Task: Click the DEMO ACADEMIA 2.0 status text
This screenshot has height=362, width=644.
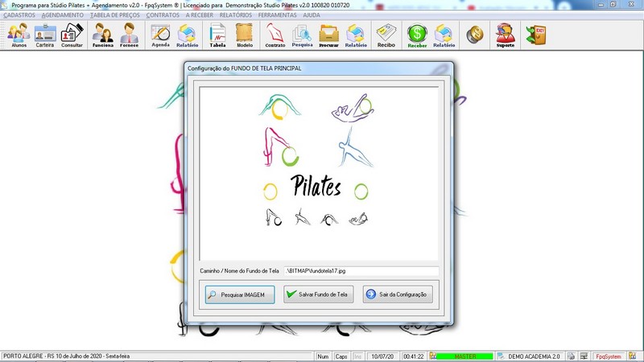Action: (x=534, y=356)
